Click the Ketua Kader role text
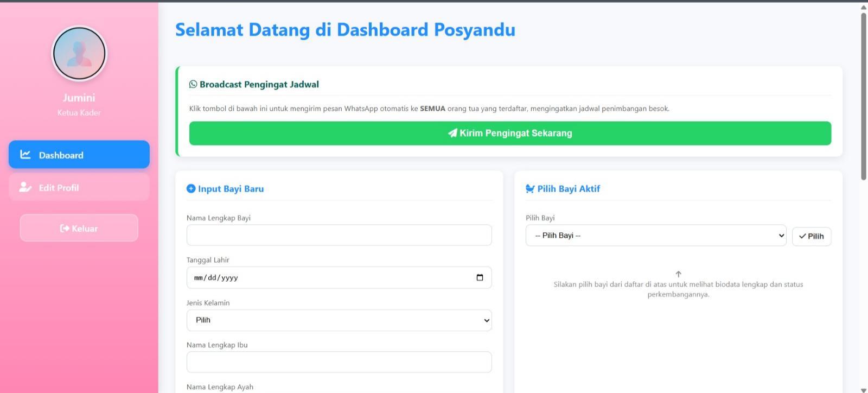Screen dimensions: 868x393 coord(79,112)
